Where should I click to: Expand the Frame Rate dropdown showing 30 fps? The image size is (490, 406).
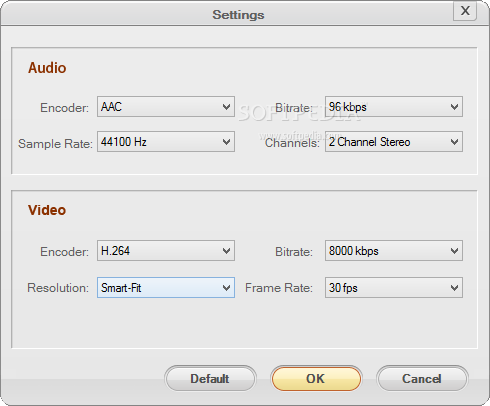(394, 288)
